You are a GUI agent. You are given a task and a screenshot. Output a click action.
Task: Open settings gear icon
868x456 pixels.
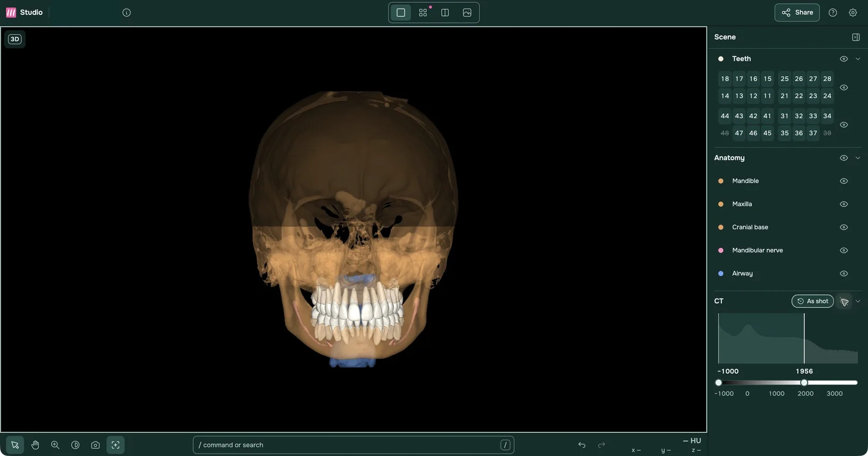853,12
